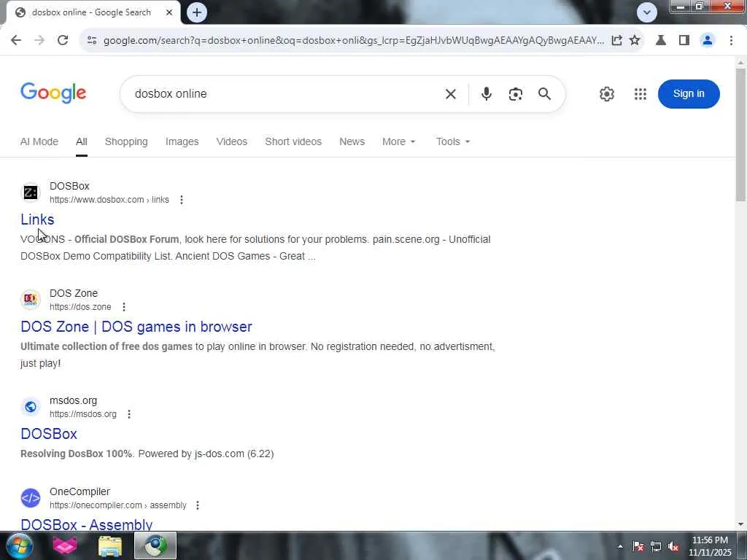Screen dimensions: 747x560
Task: Open the Chrome profile avatar
Action: (708, 40)
